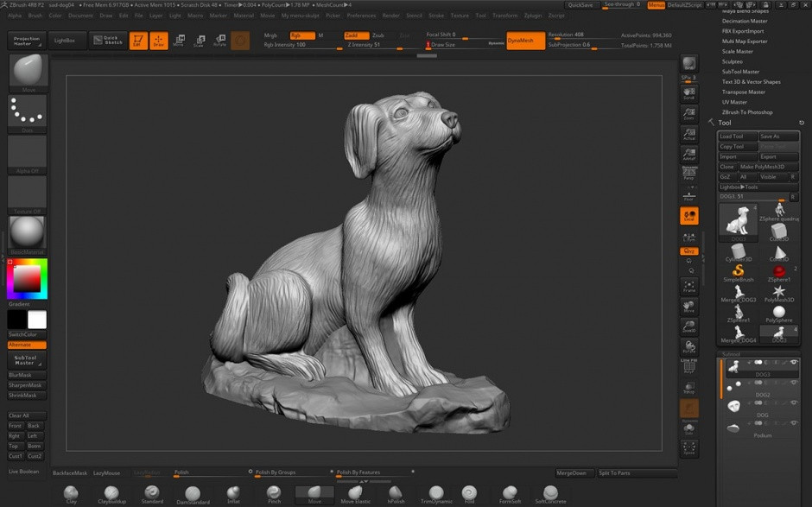812x507 pixels.
Task: Collapse the Tool palette header
Action: point(725,123)
